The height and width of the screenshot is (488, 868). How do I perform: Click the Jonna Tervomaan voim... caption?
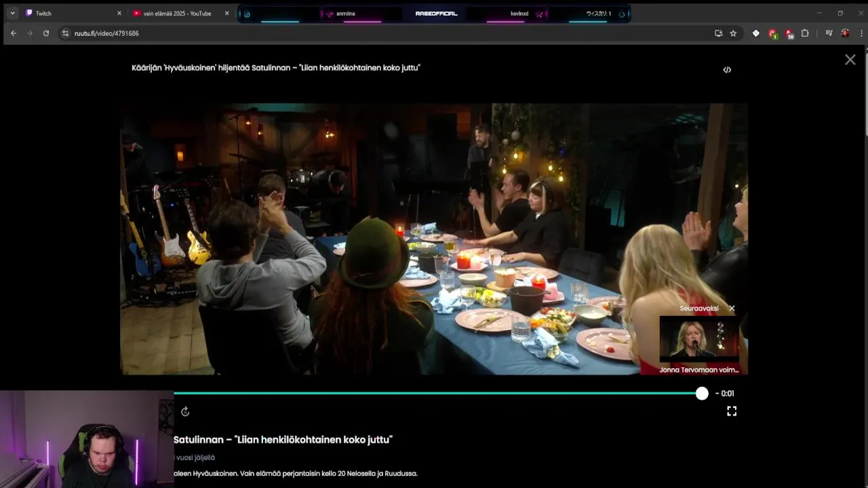[x=699, y=370]
